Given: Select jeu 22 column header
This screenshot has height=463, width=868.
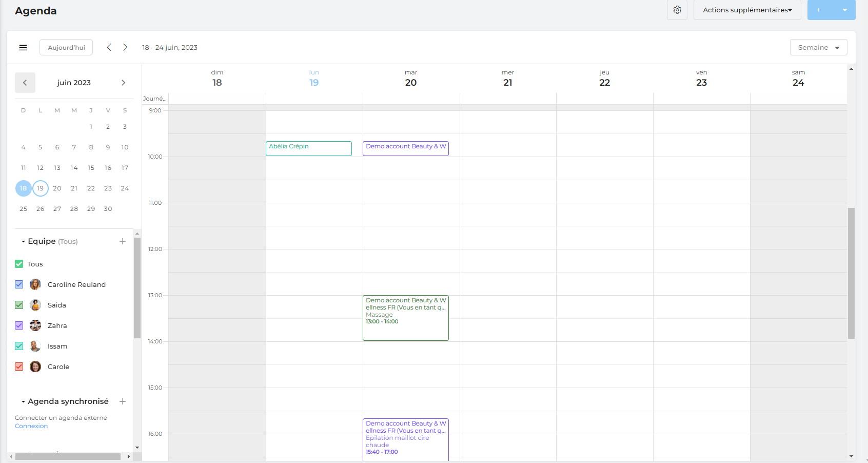Looking at the screenshot, I should 605,79.
